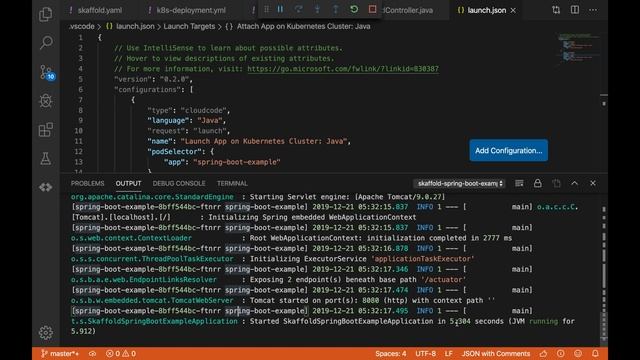Open the Test flask view
This screenshot has width=640, height=360.
(46, 158)
